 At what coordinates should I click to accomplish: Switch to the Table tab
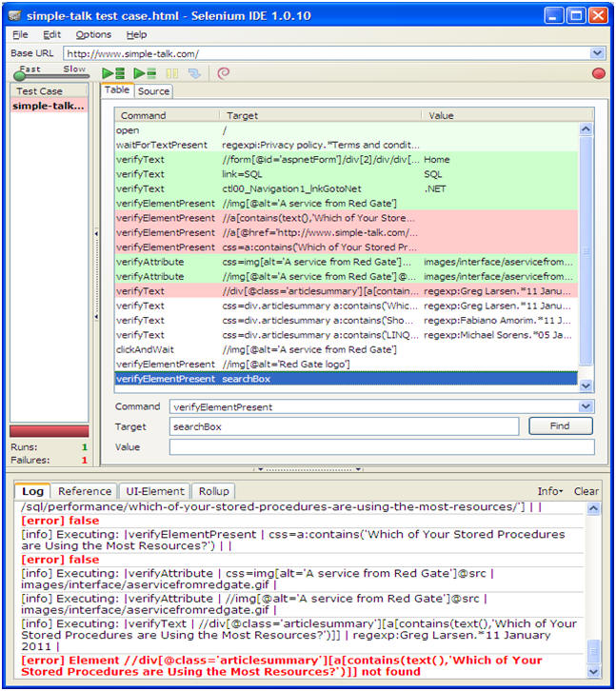[x=117, y=89]
